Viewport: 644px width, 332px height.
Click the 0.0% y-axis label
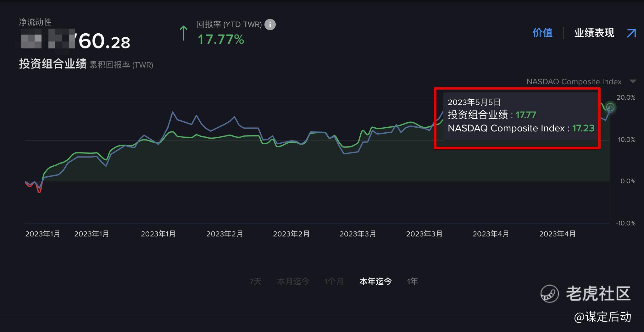(628, 181)
